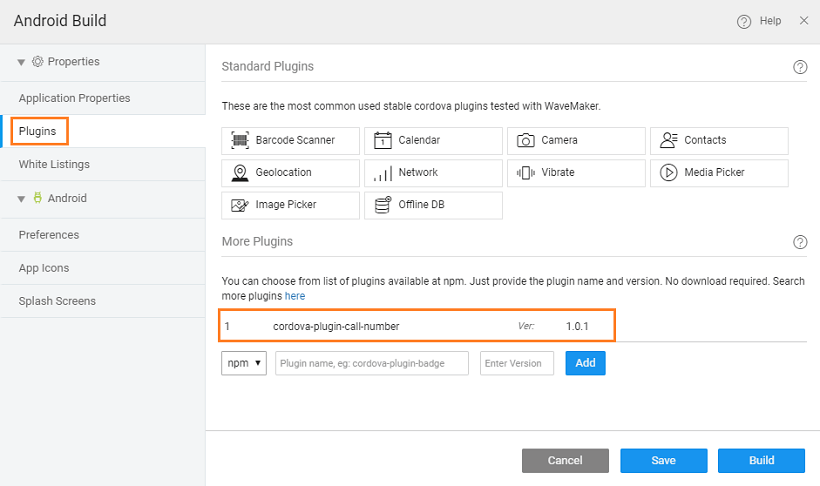Open Application Properties page
Screen dimensions: 820x486
[74, 98]
